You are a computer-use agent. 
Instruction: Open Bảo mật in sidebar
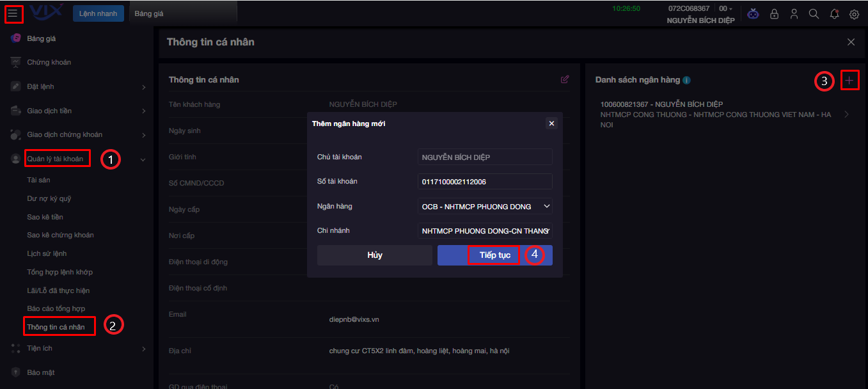coord(41,372)
